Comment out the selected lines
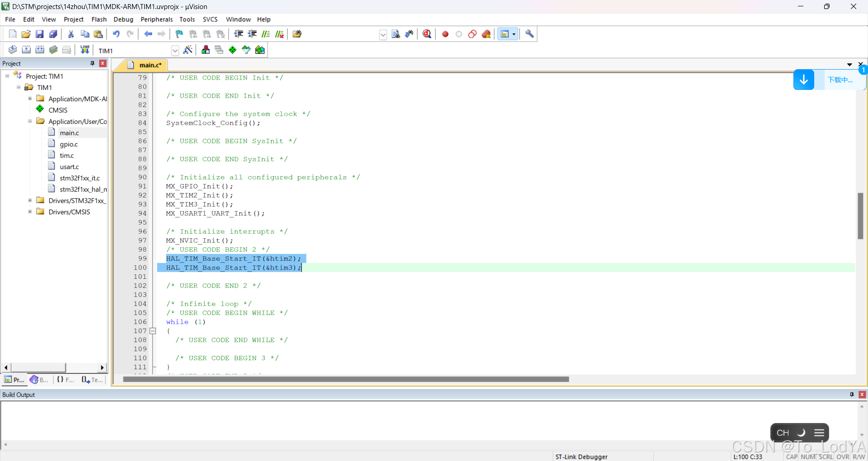The height and width of the screenshot is (461, 868). point(266,34)
